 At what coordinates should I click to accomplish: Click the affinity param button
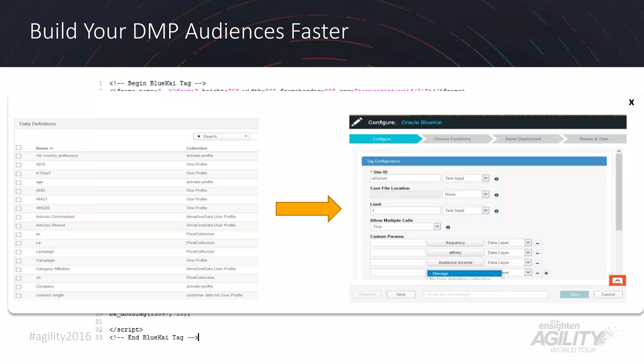click(455, 253)
